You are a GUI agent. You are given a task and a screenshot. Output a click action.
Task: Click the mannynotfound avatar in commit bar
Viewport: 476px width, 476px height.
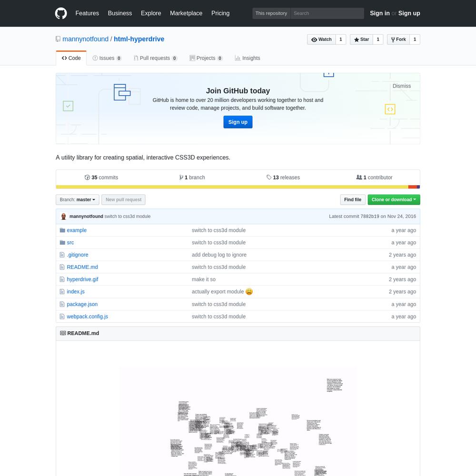point(63,217)
